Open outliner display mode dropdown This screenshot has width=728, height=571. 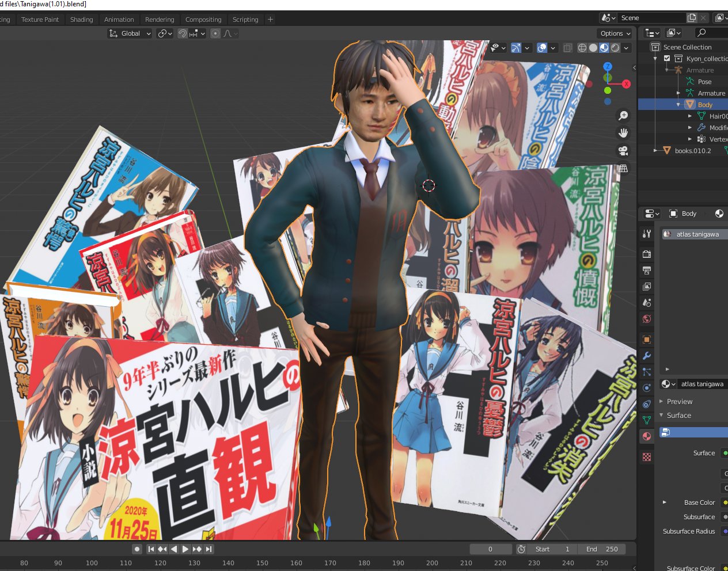[x=652, y=33]
